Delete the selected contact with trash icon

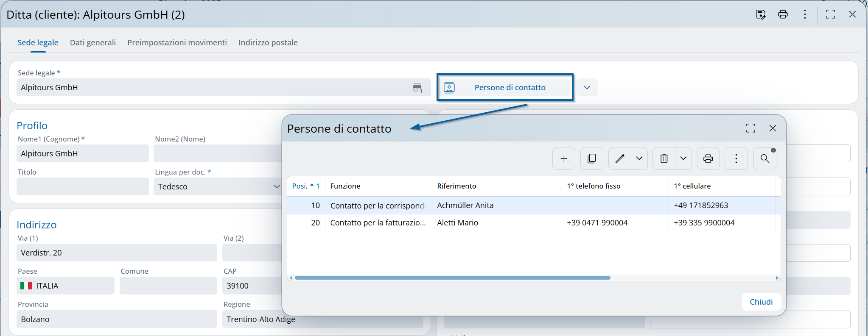664,158
